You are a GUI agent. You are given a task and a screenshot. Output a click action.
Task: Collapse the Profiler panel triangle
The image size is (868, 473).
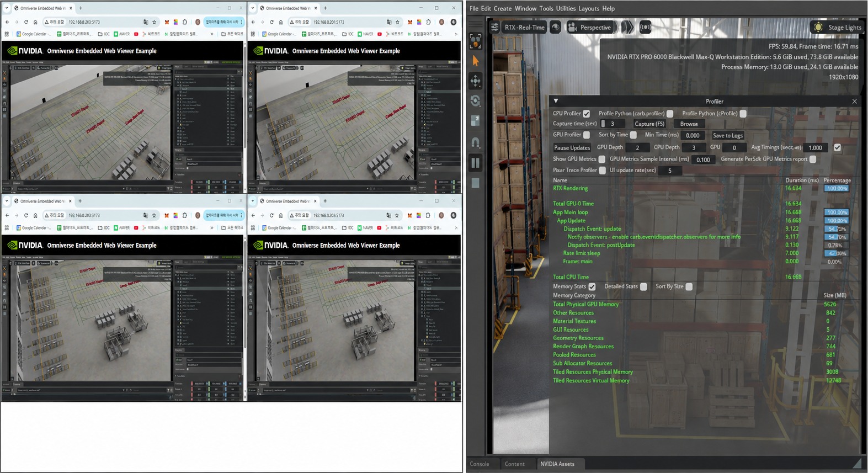(556, 101)
